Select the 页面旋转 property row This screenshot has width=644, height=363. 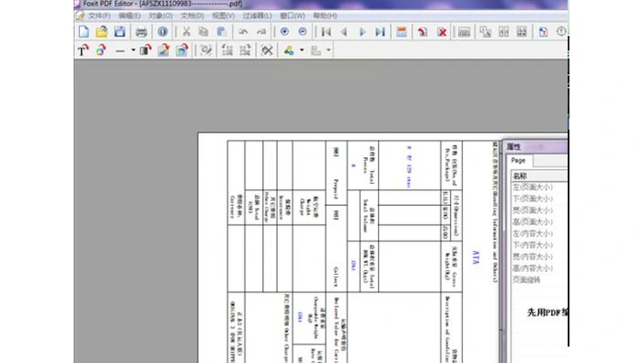click(x=539, y=279)
